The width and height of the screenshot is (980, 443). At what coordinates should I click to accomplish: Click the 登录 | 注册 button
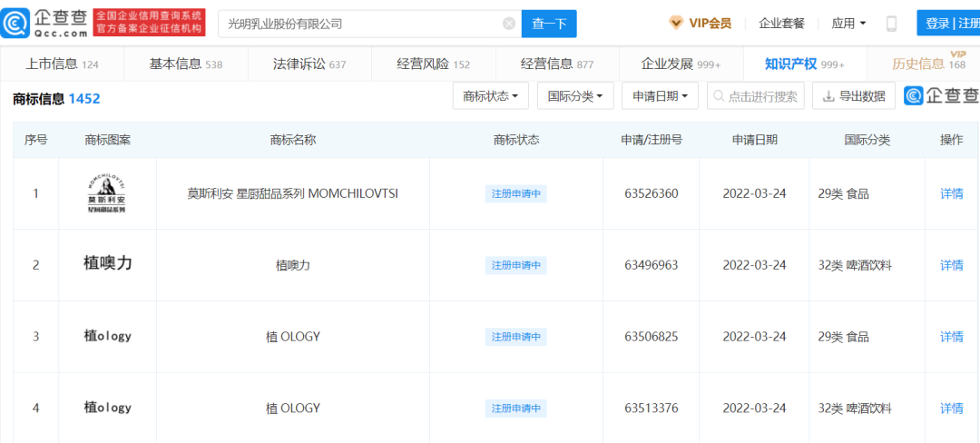(948, 23)
